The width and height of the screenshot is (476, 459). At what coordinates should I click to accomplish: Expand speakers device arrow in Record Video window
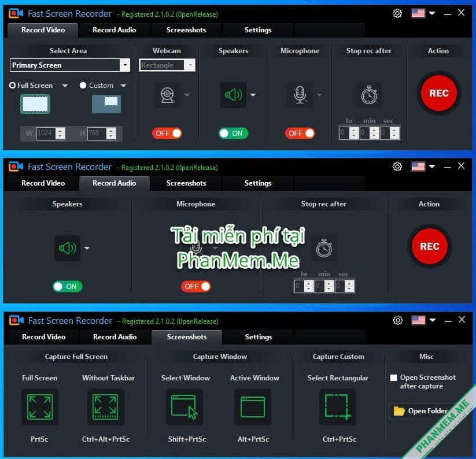pos(253,95)
